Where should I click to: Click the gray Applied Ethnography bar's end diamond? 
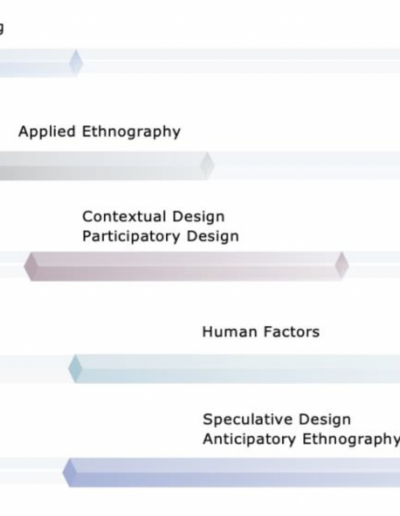(x=207, y=166)
